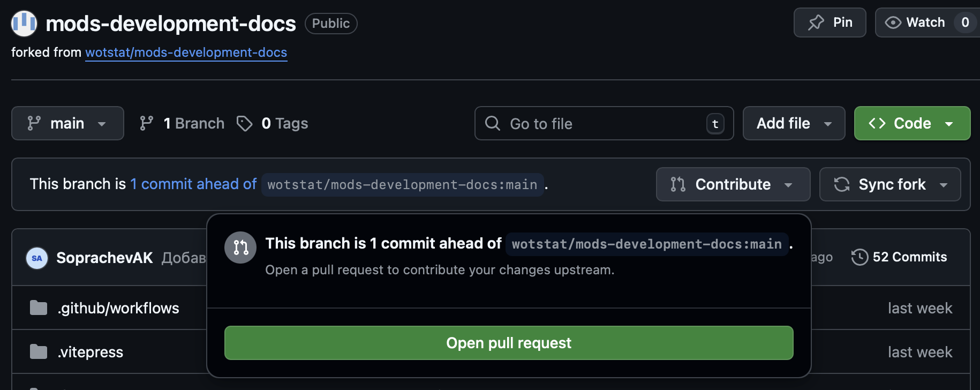Click the code brackets icon on Code button

point(877,123)
